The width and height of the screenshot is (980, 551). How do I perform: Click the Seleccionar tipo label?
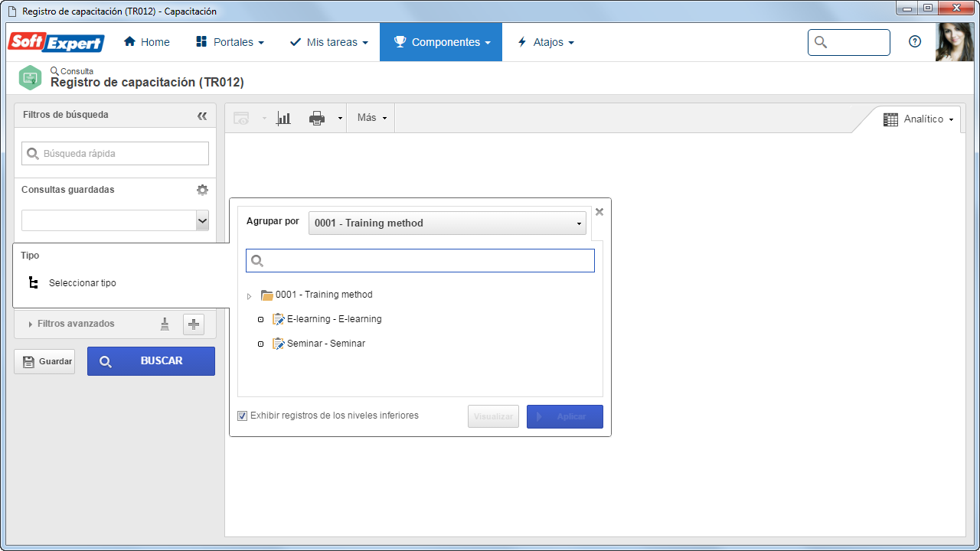83,283
